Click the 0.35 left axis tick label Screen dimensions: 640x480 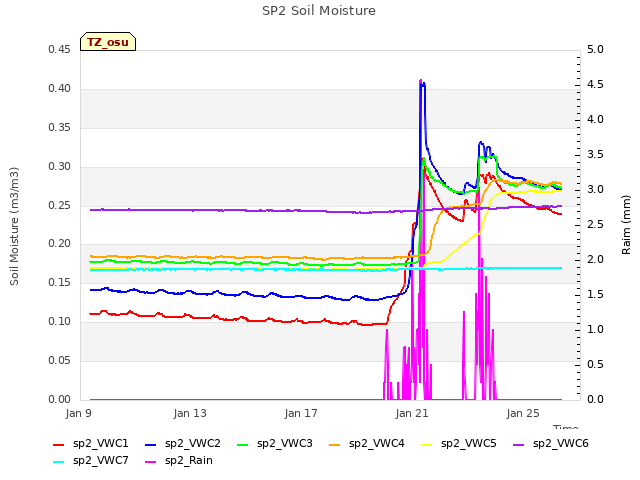pos(59,127)
